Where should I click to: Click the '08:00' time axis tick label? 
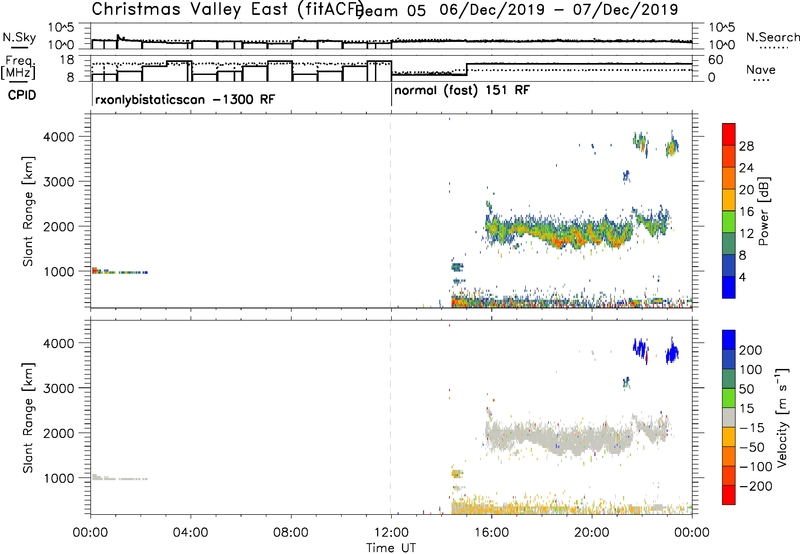(x=291, y=533)
